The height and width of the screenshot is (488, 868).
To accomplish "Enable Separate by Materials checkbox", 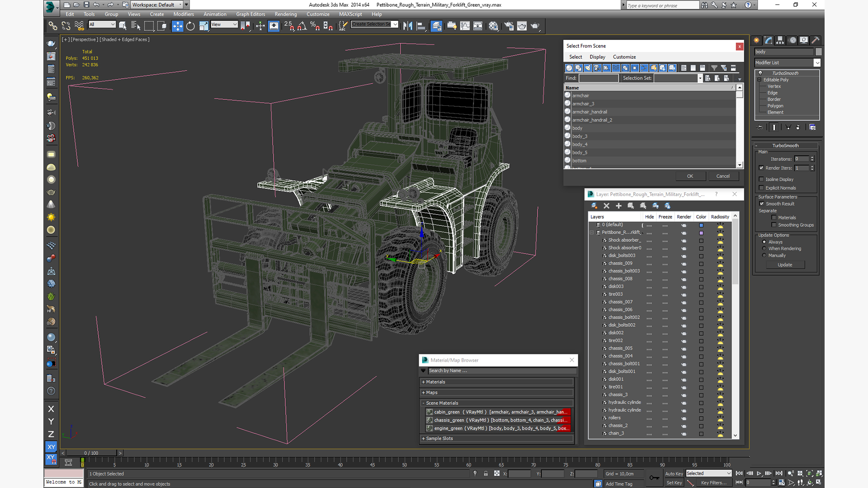I will [x=774, y=218].
